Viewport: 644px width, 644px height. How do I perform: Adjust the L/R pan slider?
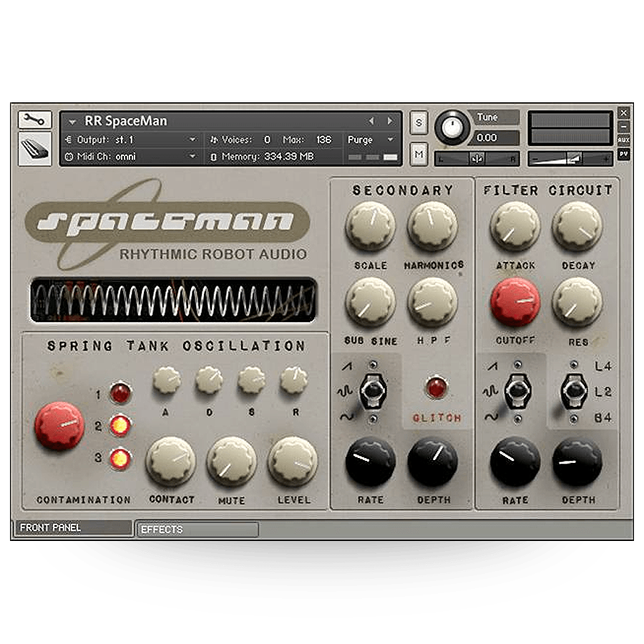coord(477,159)
